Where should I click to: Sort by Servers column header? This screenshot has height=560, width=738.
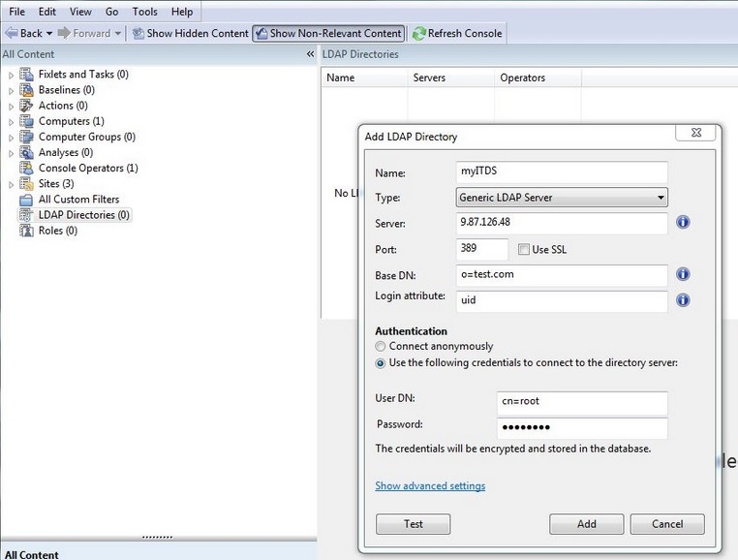point(451,78)
